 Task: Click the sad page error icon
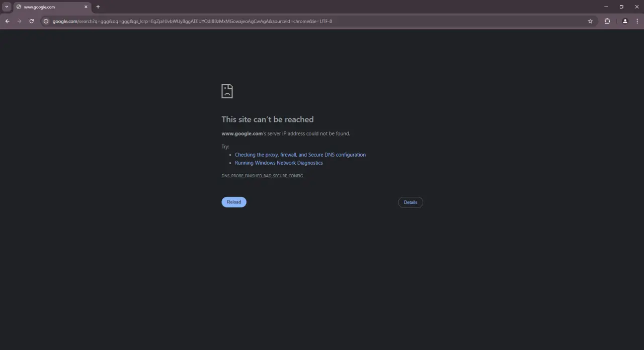227,91
